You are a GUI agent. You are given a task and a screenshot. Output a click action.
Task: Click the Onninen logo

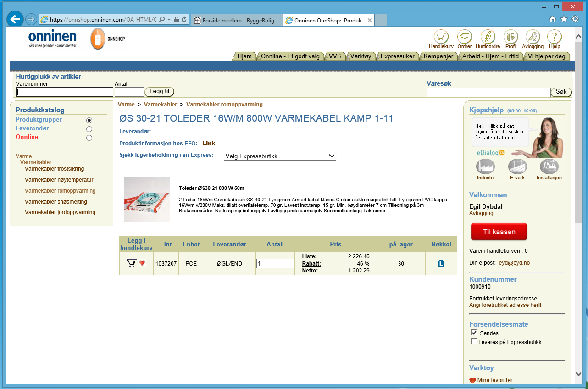click(52, 39)
